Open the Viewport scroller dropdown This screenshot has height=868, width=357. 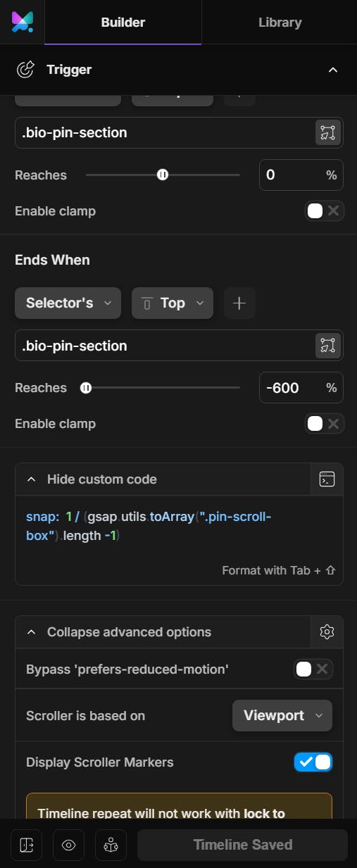282,715
